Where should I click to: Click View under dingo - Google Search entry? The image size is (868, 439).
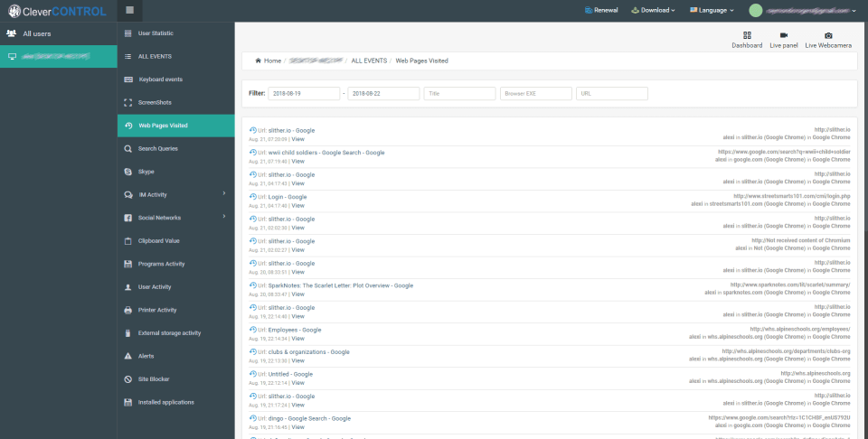(x=297, y=427)
